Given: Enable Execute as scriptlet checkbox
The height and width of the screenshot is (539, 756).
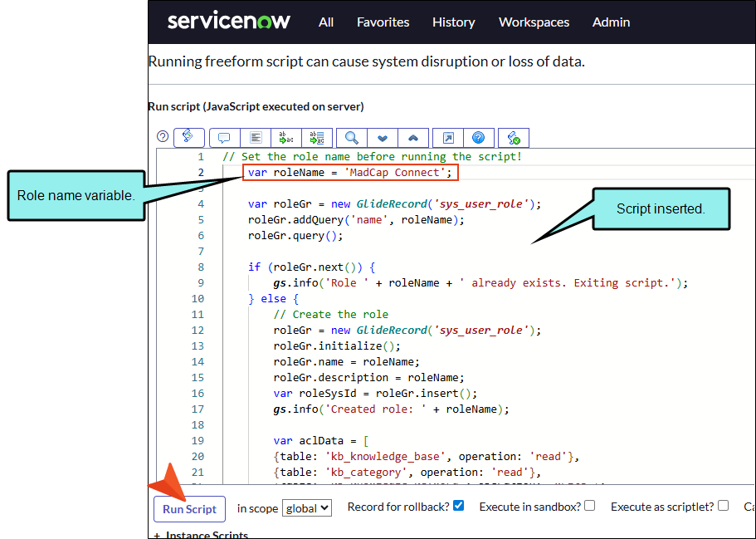Looking at the screenshot, I should coord(723,505).
